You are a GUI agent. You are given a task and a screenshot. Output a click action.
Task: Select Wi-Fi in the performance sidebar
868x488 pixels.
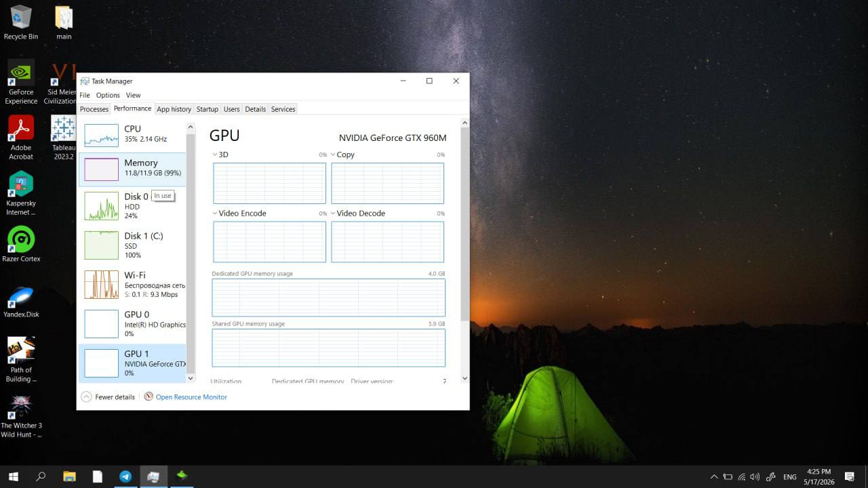[132, 285]
